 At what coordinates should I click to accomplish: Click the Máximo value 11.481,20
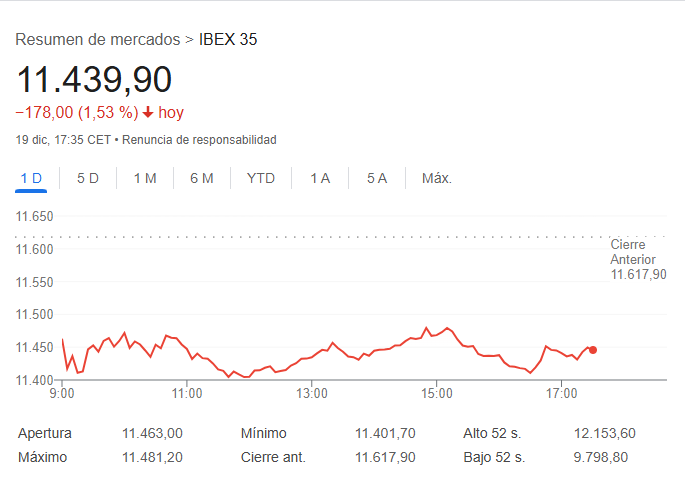(152, 457)
